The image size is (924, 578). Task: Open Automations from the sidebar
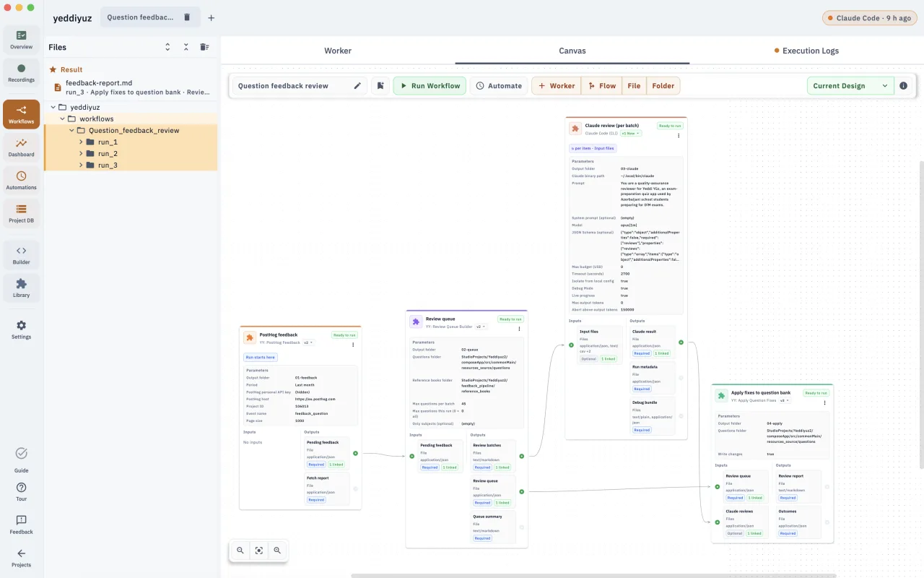tap(21, 181)
